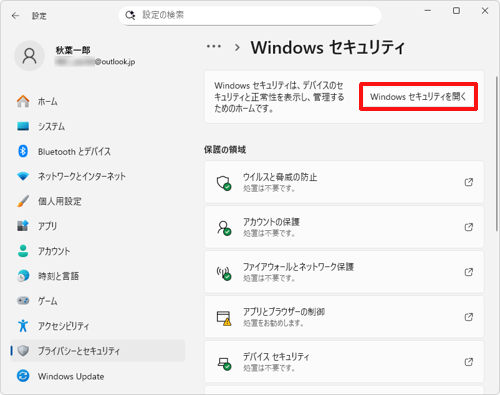Select アクセシビリティ in the sidebar

98,326
